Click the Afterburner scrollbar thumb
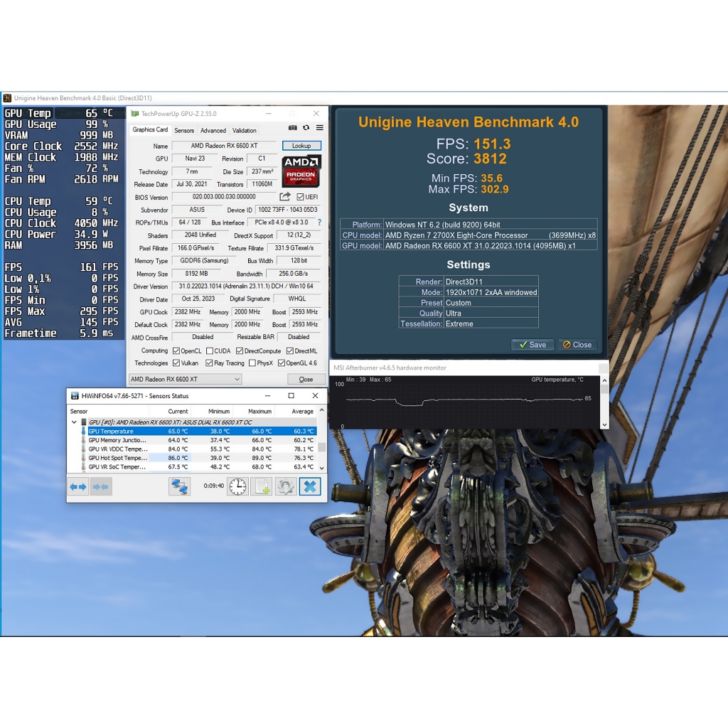 click(x=604, y=389)
